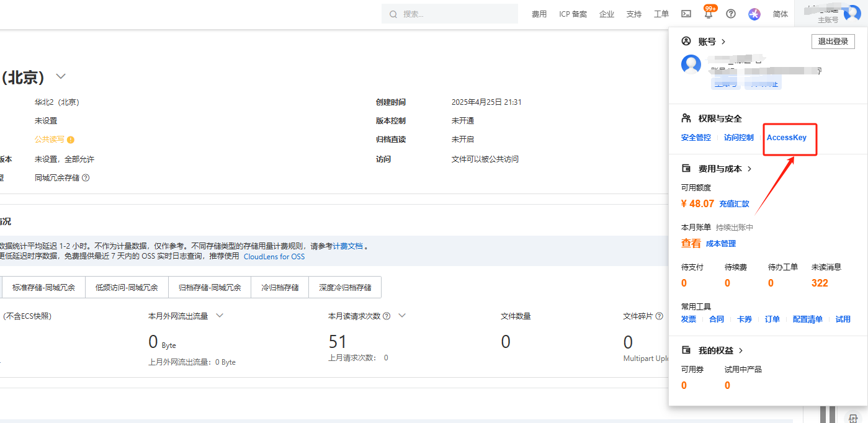The width and height of the screenshot is (868, 423).
Task: Click the user avatar in top right
Action: [852, 14]
